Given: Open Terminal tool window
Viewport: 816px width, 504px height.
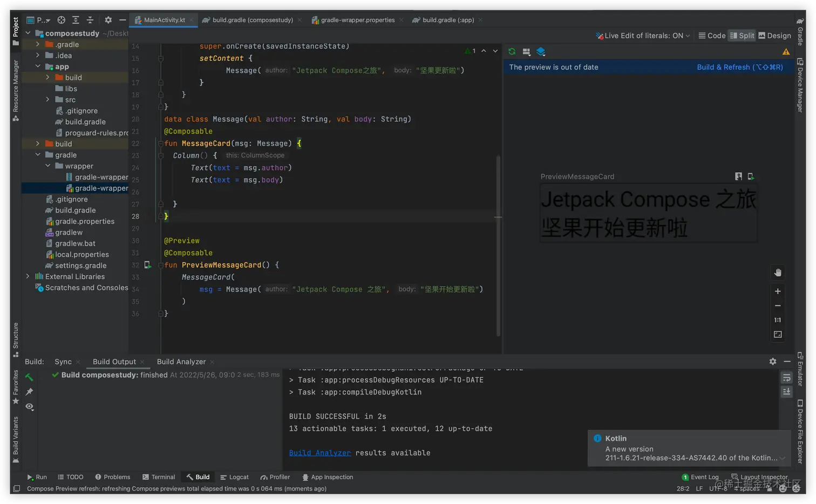Looking at the screenshot, I should pos(159,477).
